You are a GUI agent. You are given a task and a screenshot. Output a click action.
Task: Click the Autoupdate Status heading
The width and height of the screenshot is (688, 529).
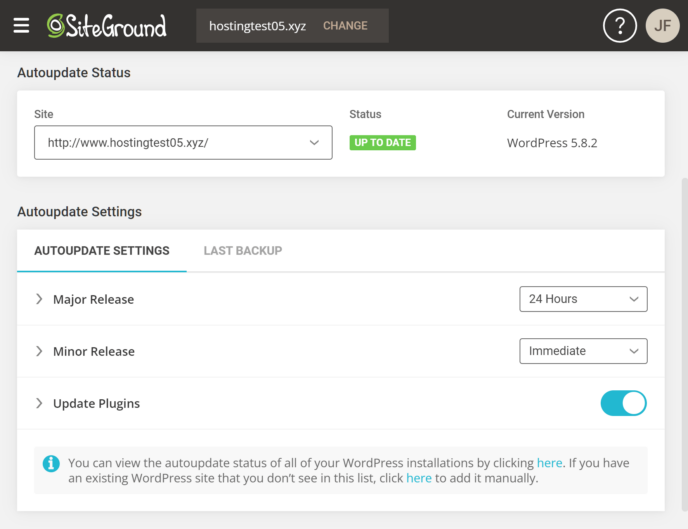[74, 72]
